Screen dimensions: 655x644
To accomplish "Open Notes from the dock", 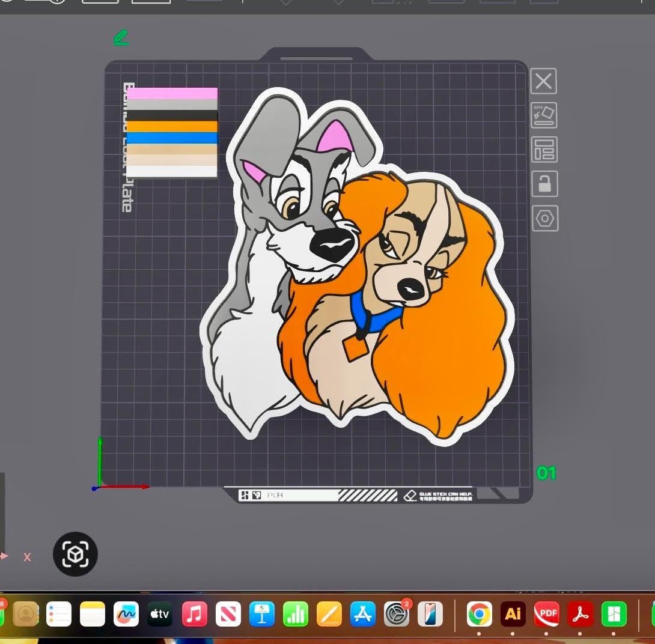I will (93, 614).
